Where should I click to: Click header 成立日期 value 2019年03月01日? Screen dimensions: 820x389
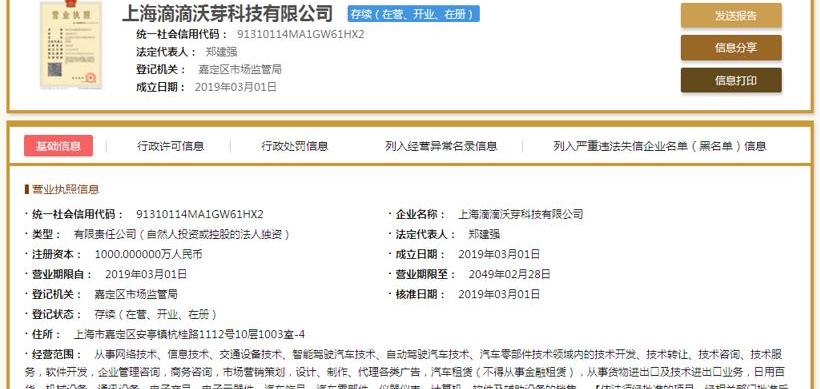point(235,87)
